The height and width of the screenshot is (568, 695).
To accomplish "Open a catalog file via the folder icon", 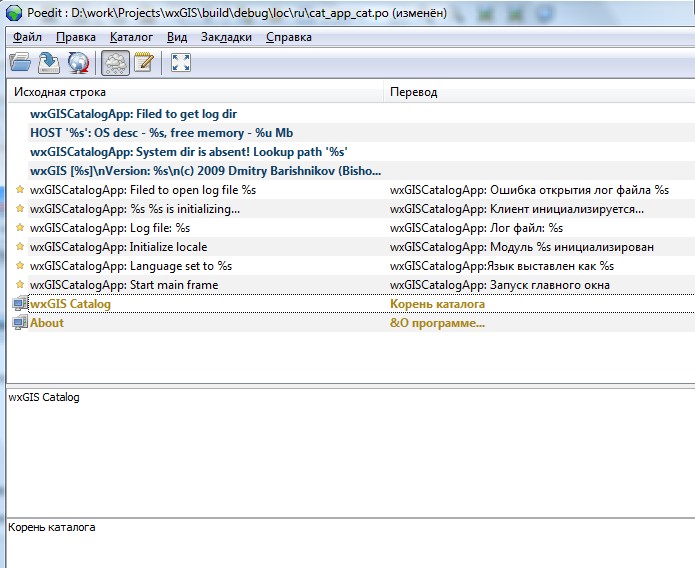I will (20, 63).
